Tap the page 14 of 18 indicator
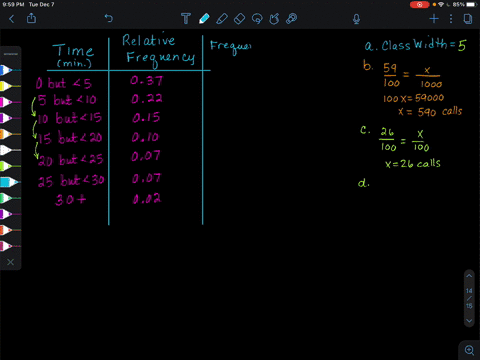480x360 pixels. (469, 298)
